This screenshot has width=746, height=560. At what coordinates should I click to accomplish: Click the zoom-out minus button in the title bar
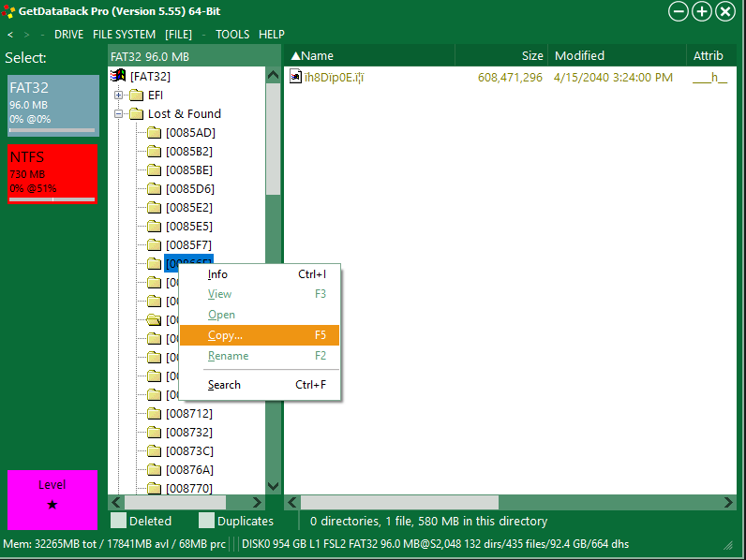(x=679, y=11)
